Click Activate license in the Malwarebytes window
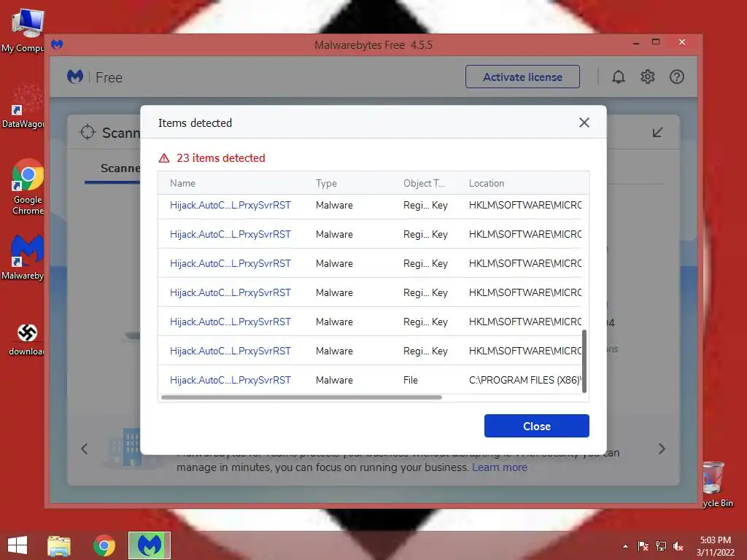The height and width of the screenshot is (560, 747). pyautogui.click(x=522, y=77)
